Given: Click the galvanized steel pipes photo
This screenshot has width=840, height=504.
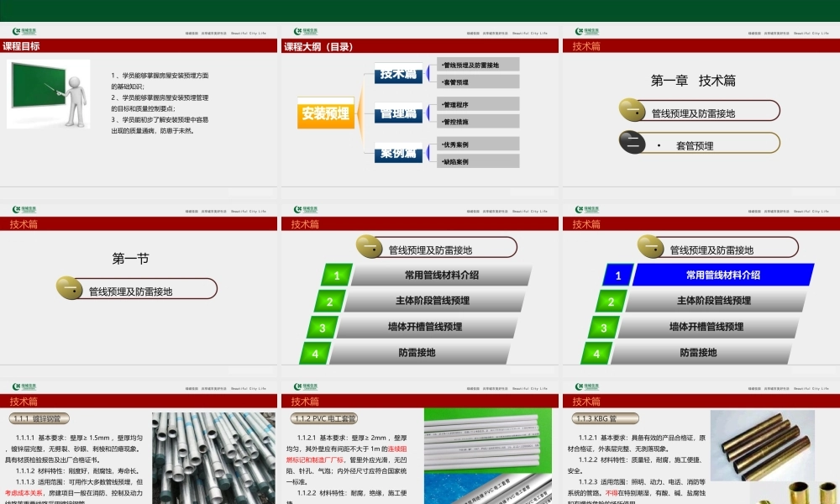Looking at the screenshot, I should click(x=213, y=458).
